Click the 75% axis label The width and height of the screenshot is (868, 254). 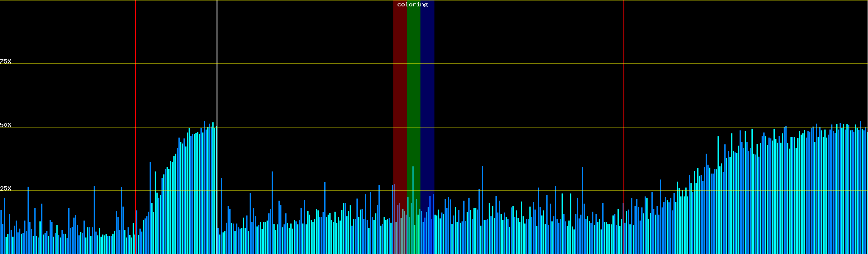(6, 61)
